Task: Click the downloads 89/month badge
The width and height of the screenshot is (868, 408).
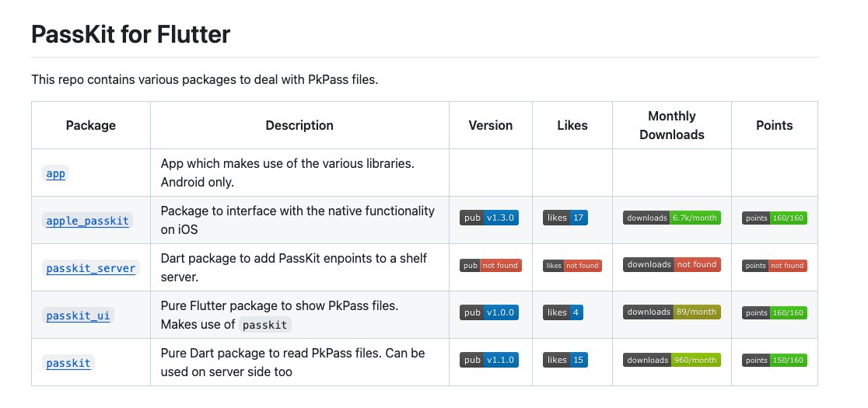Action: [x=672, y=312]
